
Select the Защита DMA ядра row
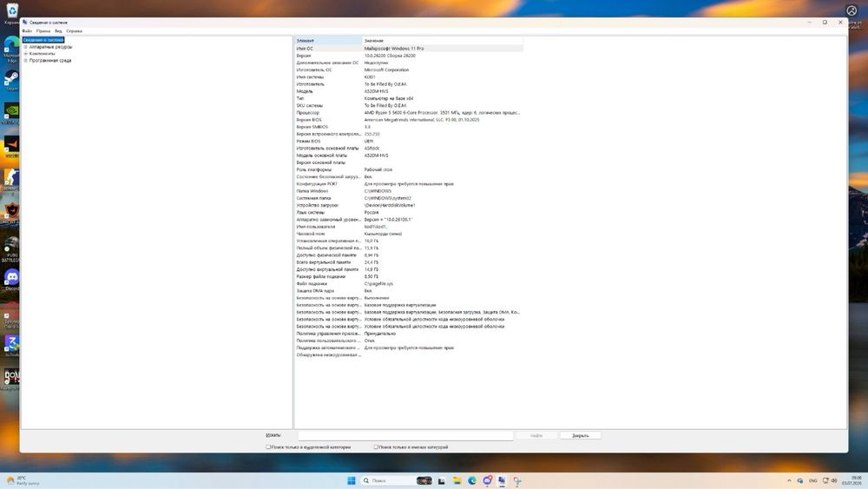pos(409,291)
